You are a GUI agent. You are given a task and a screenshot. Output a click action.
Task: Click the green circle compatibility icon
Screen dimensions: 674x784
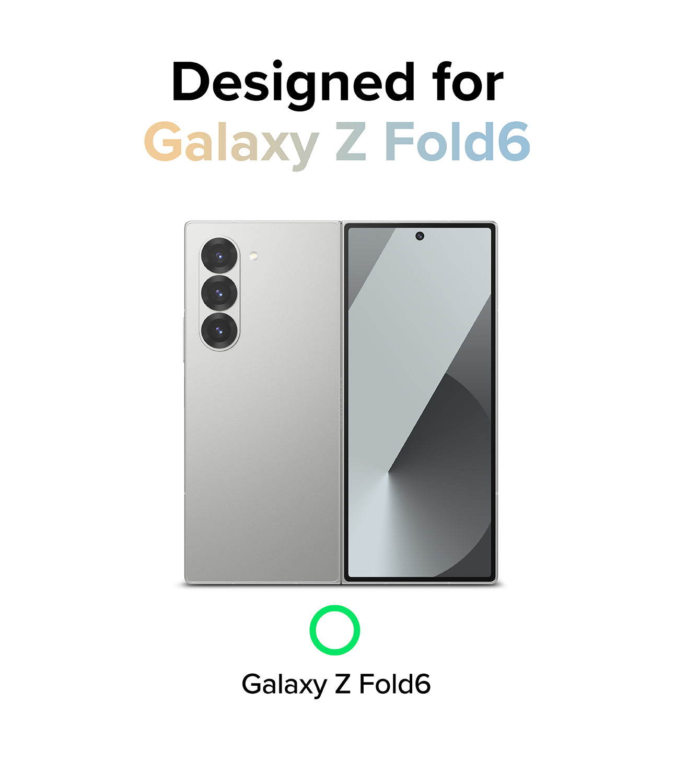[x=335, y=630]
